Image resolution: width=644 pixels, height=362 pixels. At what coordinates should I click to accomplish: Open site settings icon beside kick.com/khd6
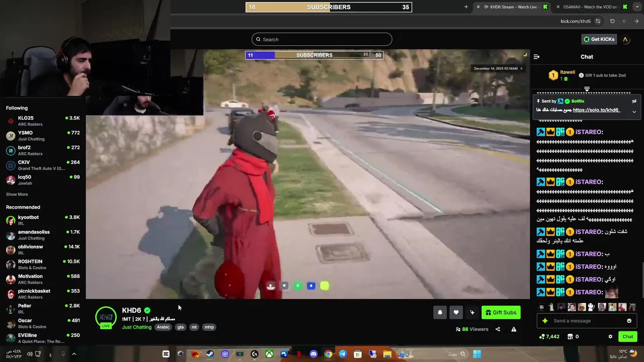pyautogui.click(x=598, y=21)
